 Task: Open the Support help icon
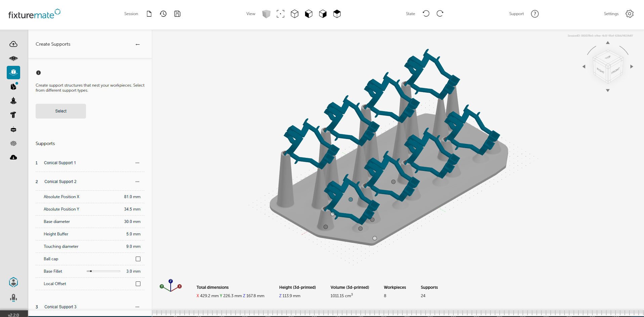tap(535, 14)
